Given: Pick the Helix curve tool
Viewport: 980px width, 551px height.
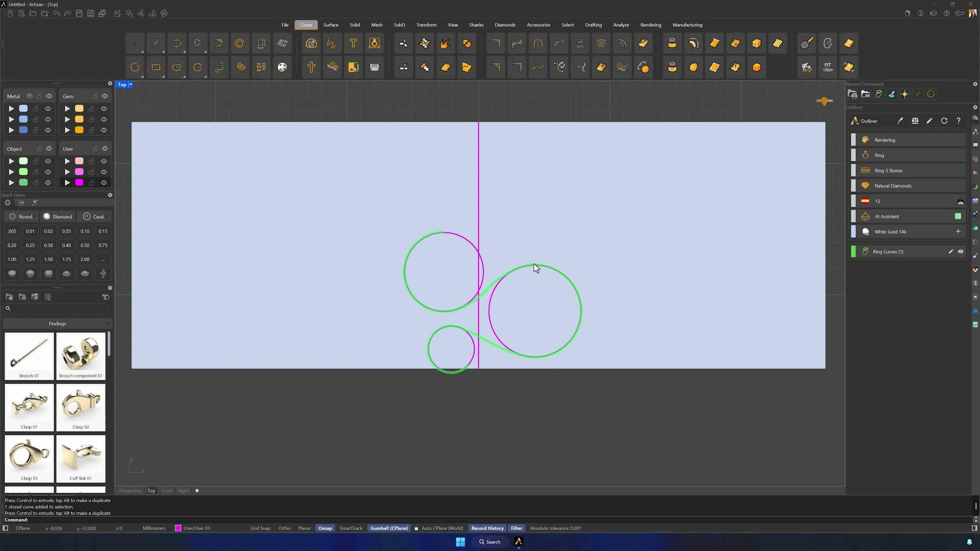Looking at the screenshot, I should 240,67.
